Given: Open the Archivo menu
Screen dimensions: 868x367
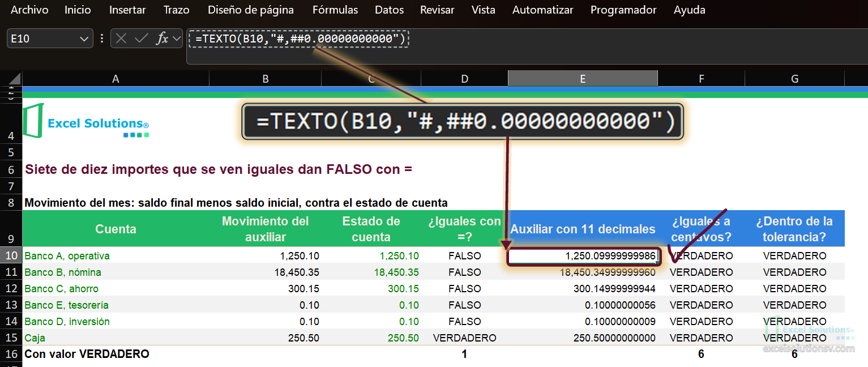Looking at the screenshot, I should [x=29, y=10].
